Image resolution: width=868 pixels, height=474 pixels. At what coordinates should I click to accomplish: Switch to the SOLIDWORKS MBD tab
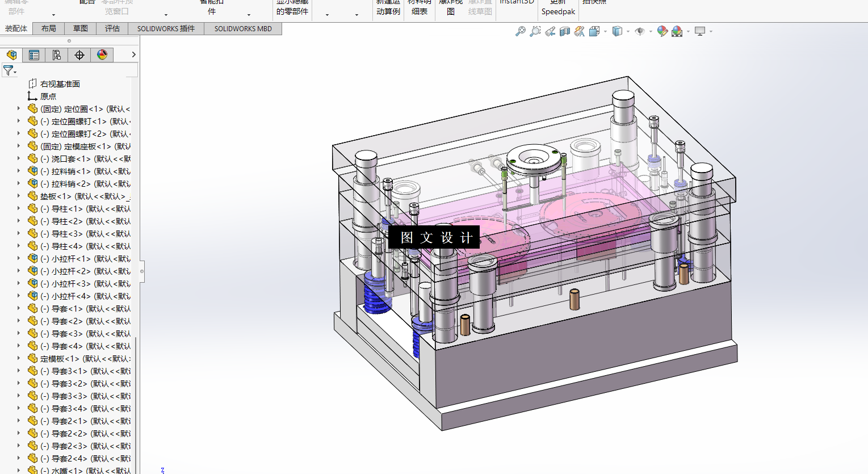pyautogui.click(x=243, y=28)
